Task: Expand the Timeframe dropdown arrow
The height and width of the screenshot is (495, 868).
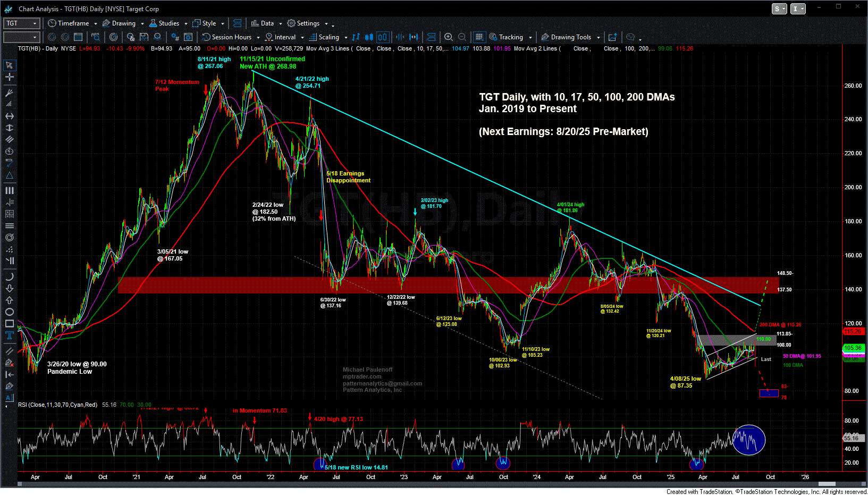Action: coord(96,24)
